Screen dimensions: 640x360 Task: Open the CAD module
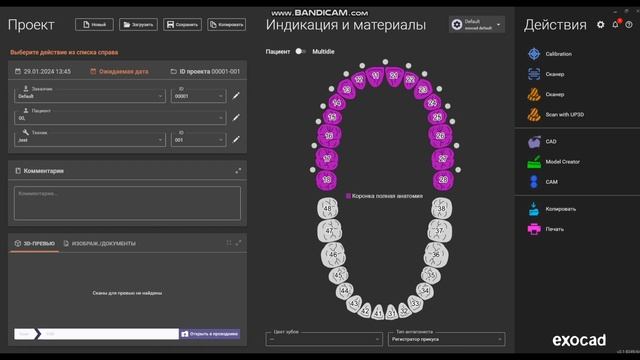pos(542,142)
